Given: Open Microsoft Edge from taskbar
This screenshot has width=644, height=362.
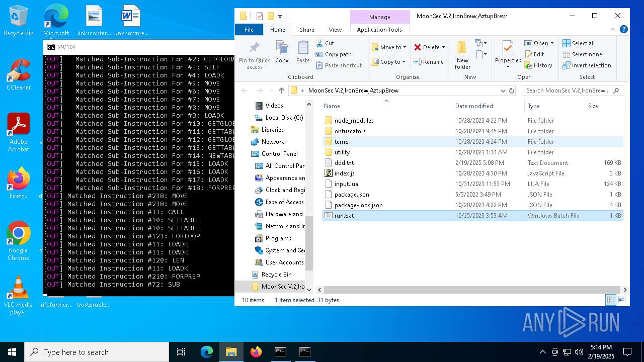Looking at the screenshot, I should pyautogui.click(x=207, y=352).
